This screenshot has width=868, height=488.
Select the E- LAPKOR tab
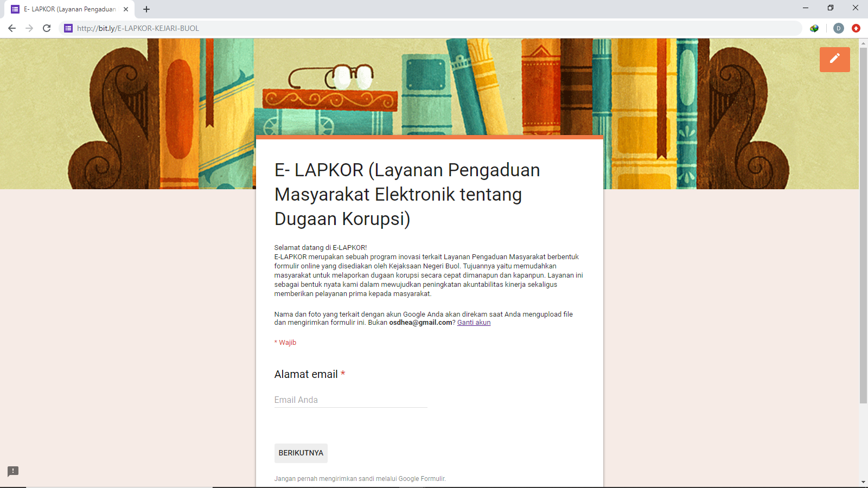[x=69, y=9]
